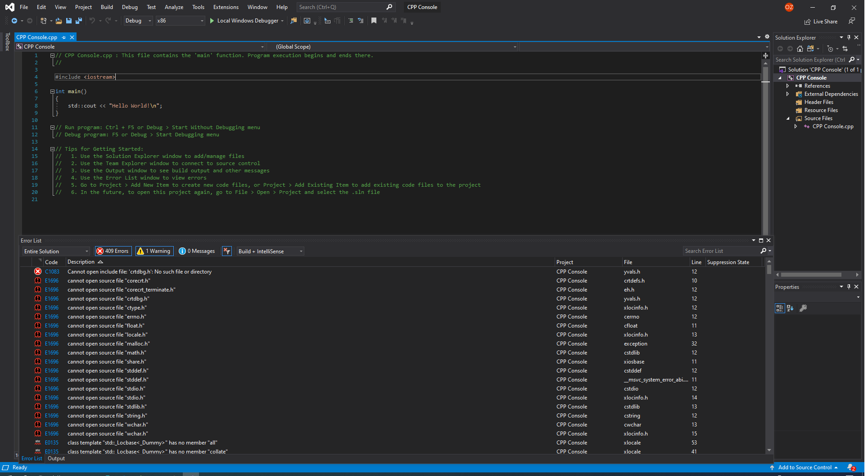Click Categorized view icon in Properties
The width and height of the screenshot is (868, 476).
780,308
